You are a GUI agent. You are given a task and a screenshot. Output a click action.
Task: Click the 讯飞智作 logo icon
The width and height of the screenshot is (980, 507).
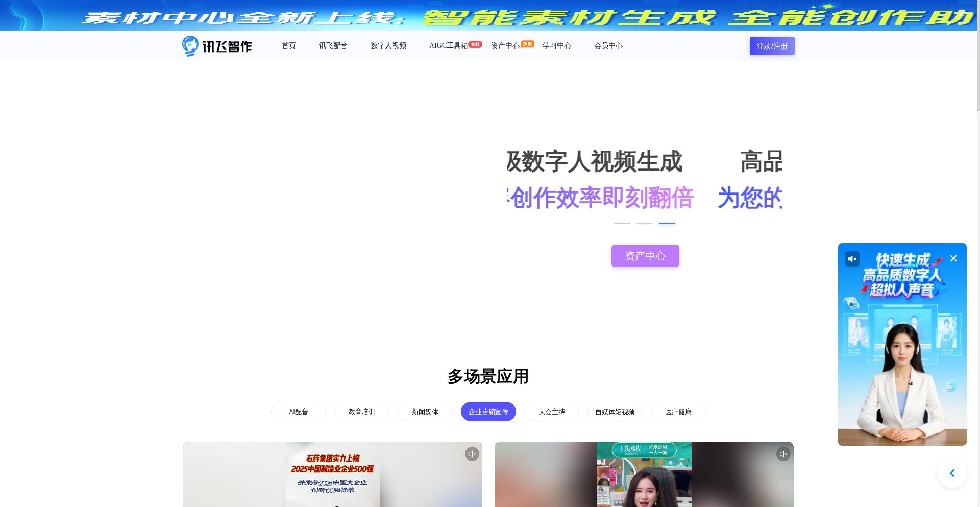tap(190, 46)
